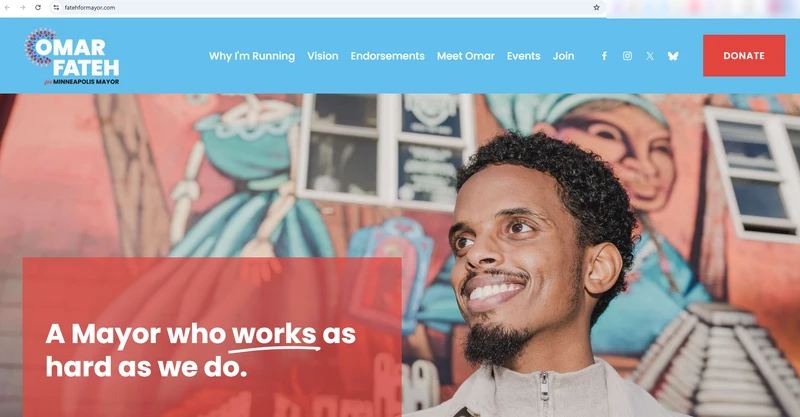Reload the page with refresh icon
The width and height of the screenshot is (800, 417).
pos(38,8)
